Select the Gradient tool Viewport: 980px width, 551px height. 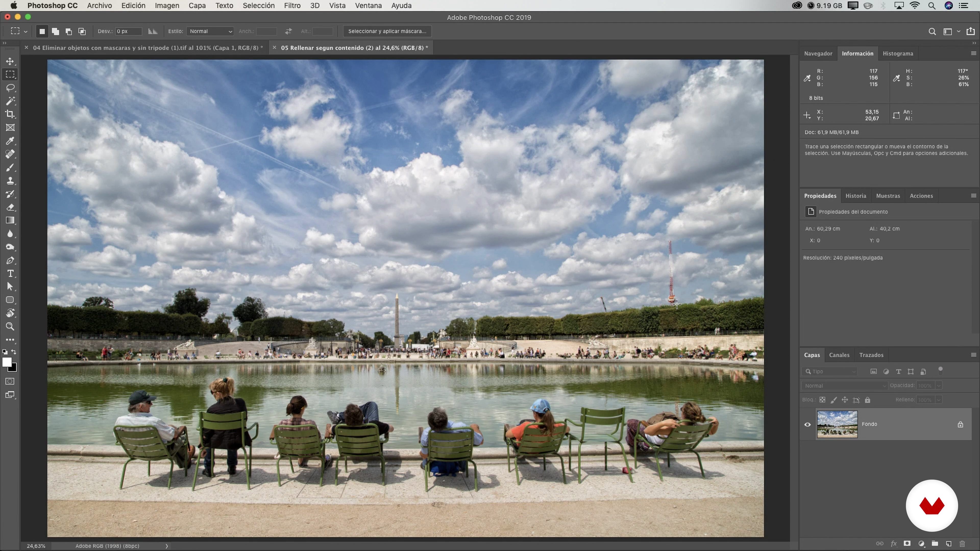coord(10,221)
